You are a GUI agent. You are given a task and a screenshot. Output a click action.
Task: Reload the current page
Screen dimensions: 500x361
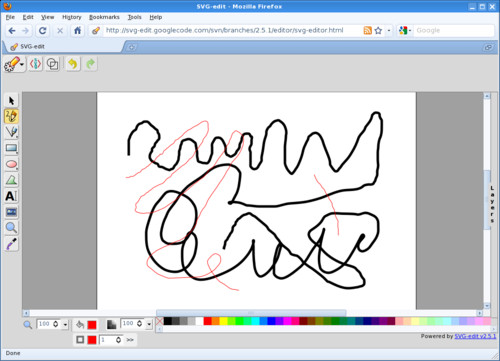pos(42,31)
